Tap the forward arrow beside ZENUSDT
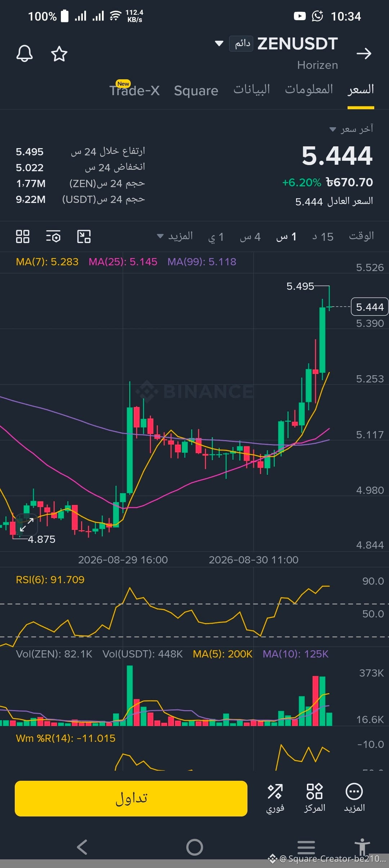 pos(364,53)
